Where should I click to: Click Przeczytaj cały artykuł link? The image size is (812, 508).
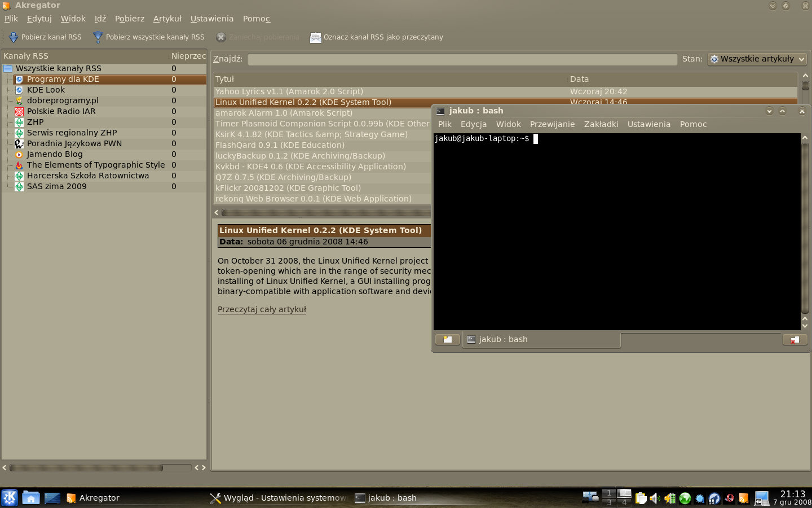click(x=262, y=309)
